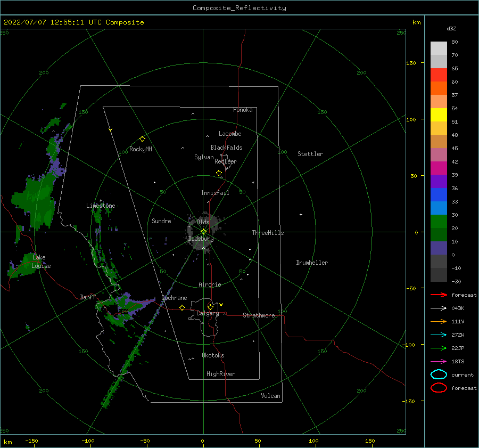Screen dimensions: 479x448
Task: Select the yellow 51 dBZ color band
Action: (x=439, y=115)
